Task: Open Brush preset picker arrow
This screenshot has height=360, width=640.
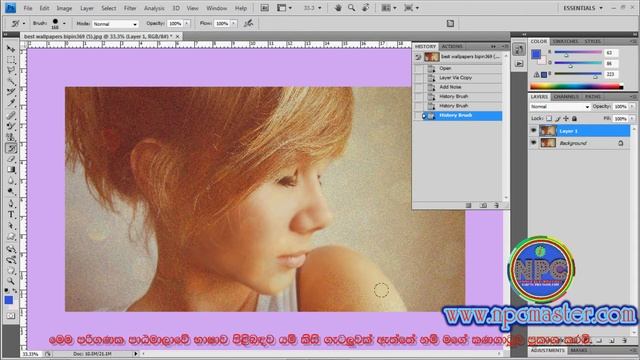Action: pos(64,24)
